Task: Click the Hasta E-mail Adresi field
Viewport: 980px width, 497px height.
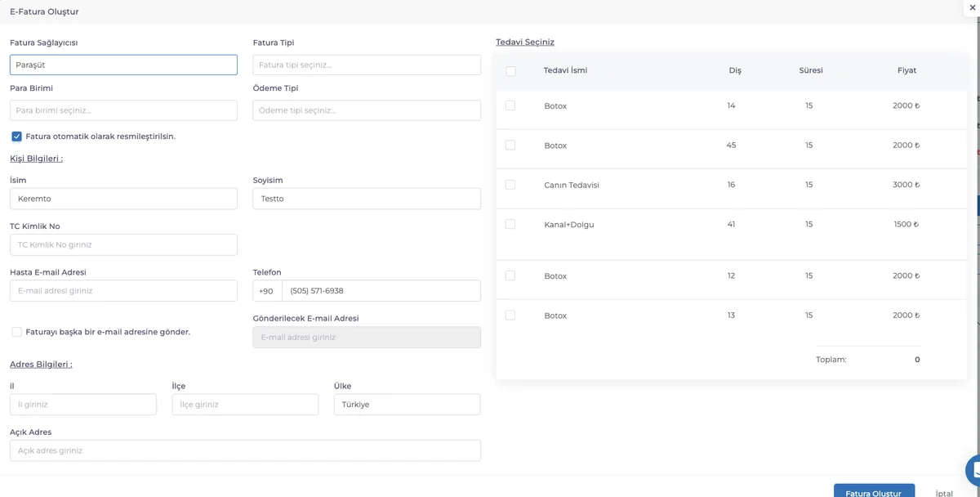Action: click(123, 290)
